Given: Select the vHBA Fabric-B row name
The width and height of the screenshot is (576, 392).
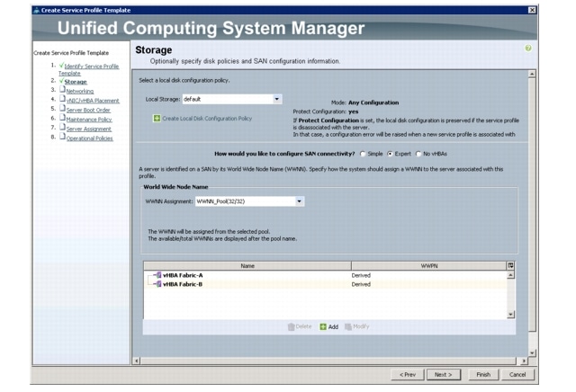Looking at the screenshot, I should coord(183,284).
